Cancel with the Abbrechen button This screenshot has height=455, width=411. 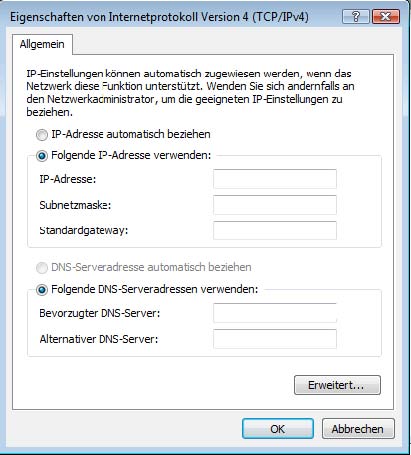(358, 429)
